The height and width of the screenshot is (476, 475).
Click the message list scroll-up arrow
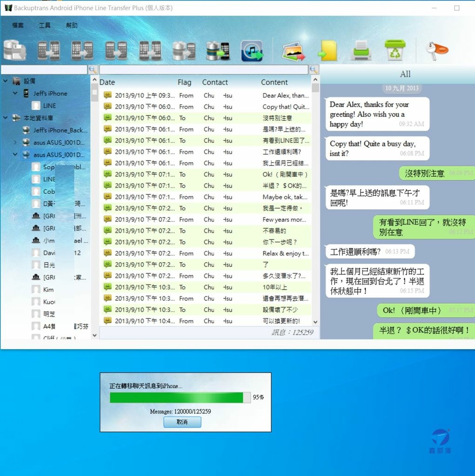click(x=315, y=79)
